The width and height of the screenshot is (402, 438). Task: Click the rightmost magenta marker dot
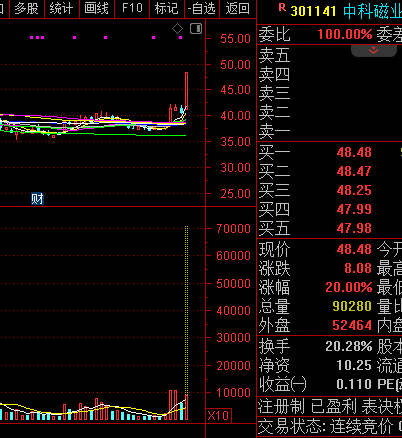pyautogui.click(x=180, y=38)
